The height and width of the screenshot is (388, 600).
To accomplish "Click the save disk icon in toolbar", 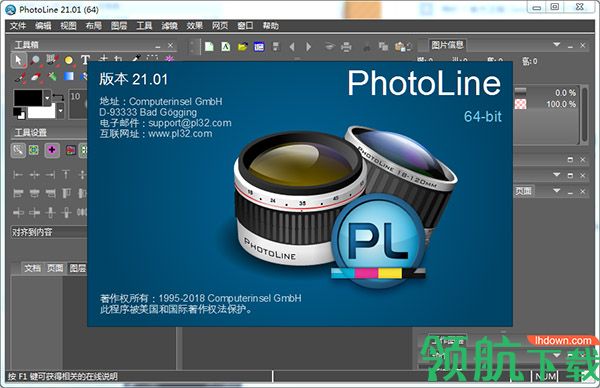I will (x=276, y=47).
